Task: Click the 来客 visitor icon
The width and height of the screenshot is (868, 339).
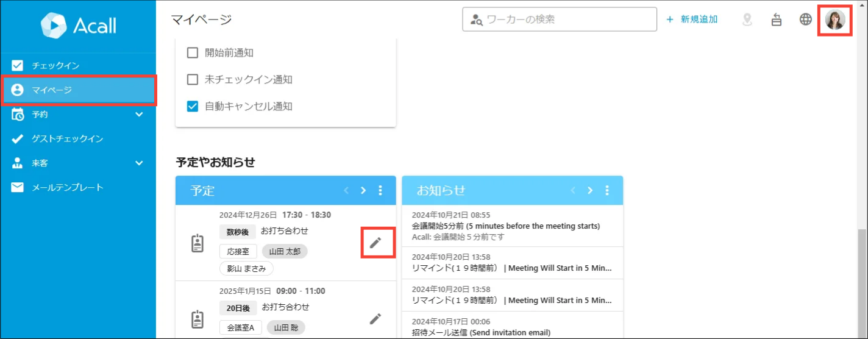Action: coord(18,163)
